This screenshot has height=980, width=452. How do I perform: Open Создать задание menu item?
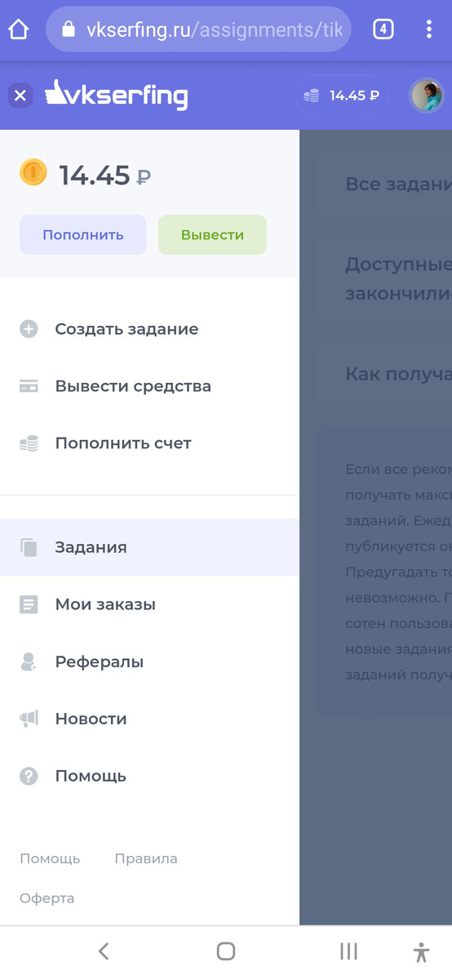coord(149,329)
